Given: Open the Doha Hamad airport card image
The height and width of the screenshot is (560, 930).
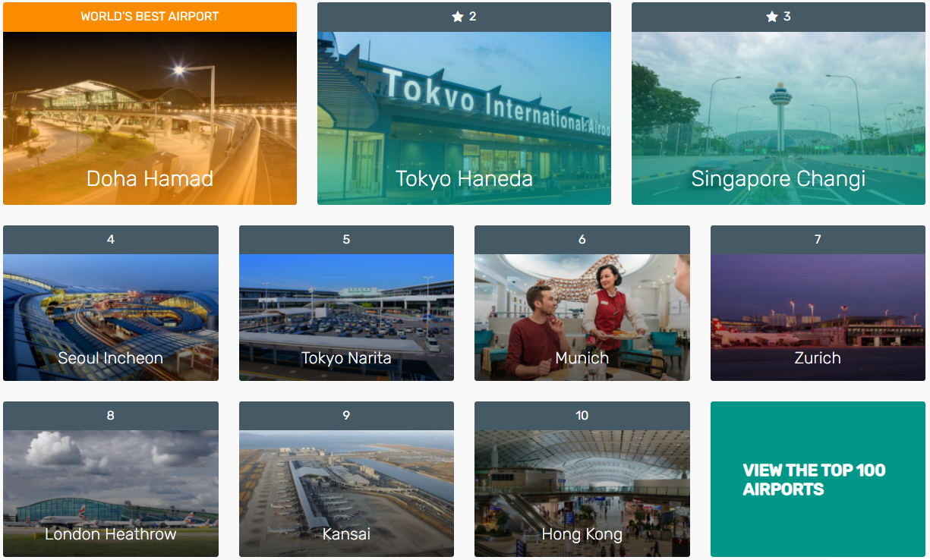Looking at the screenshot, I should pos(150,118).
